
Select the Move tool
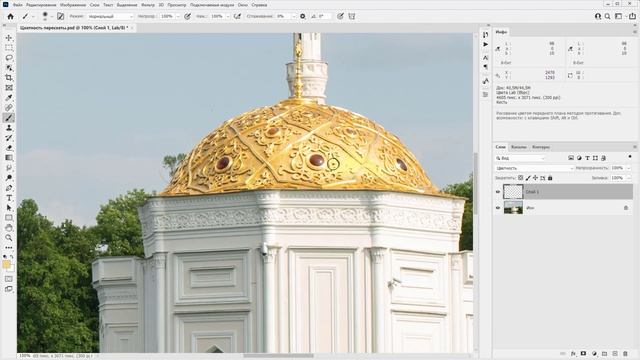pos(9,38)
